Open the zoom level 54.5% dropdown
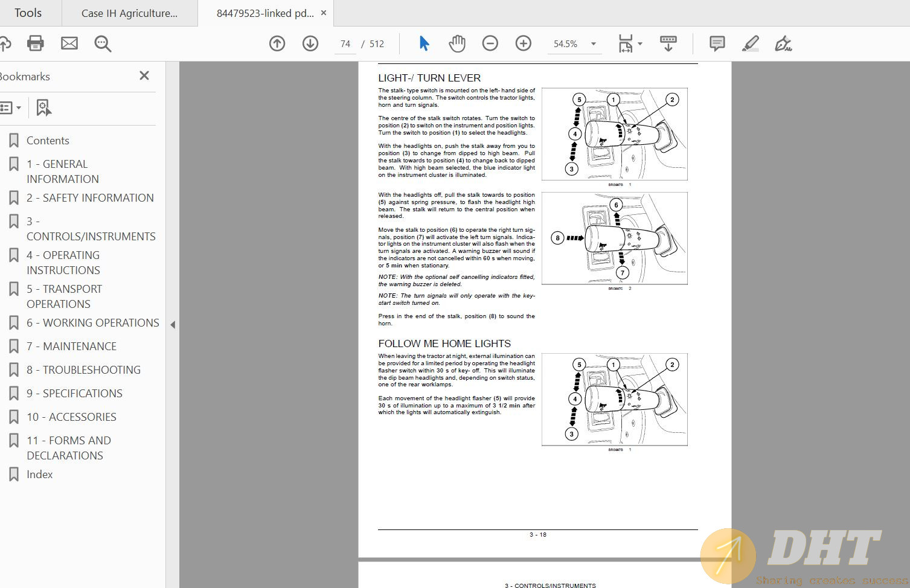The height and width of the screenshot is (588, 910). point(594,43)
